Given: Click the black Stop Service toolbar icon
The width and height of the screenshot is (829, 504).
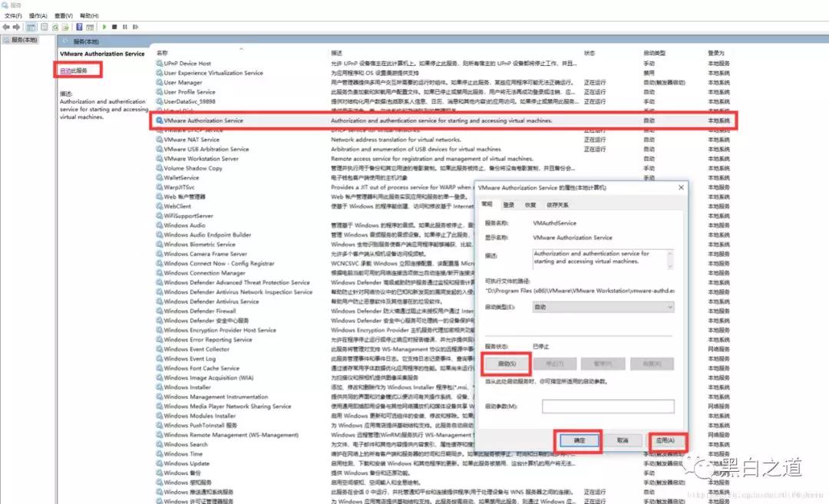Looking at the screenshot, I should point(114,27).
